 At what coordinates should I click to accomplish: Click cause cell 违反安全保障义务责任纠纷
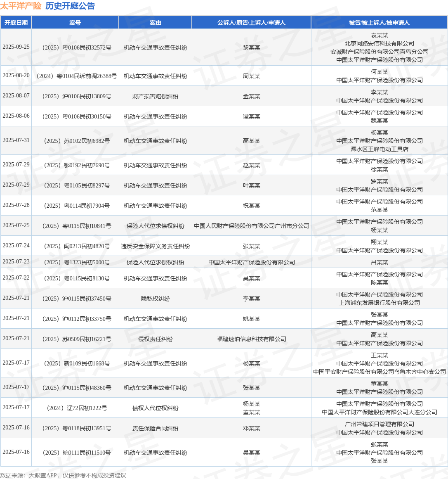pos(156,246)
